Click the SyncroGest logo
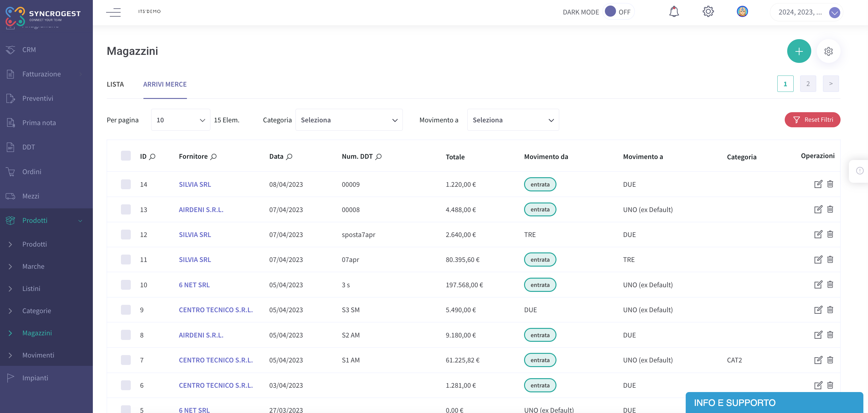Viewport: 868px width, 413px height. click(x=43, y=15)
